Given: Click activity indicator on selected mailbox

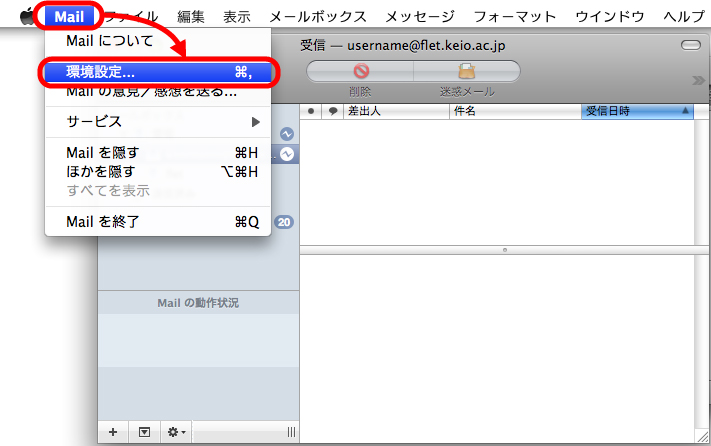Looking at the screenshot, I should 287,154.
